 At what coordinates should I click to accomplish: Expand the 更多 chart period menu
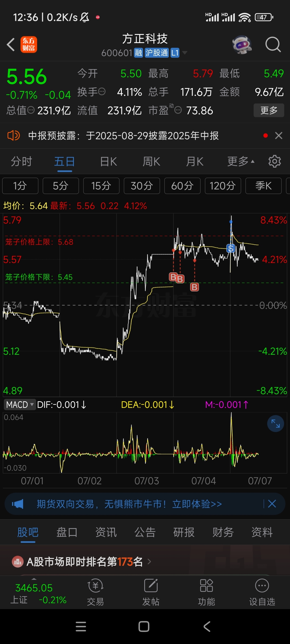click(x=241, y=162)
